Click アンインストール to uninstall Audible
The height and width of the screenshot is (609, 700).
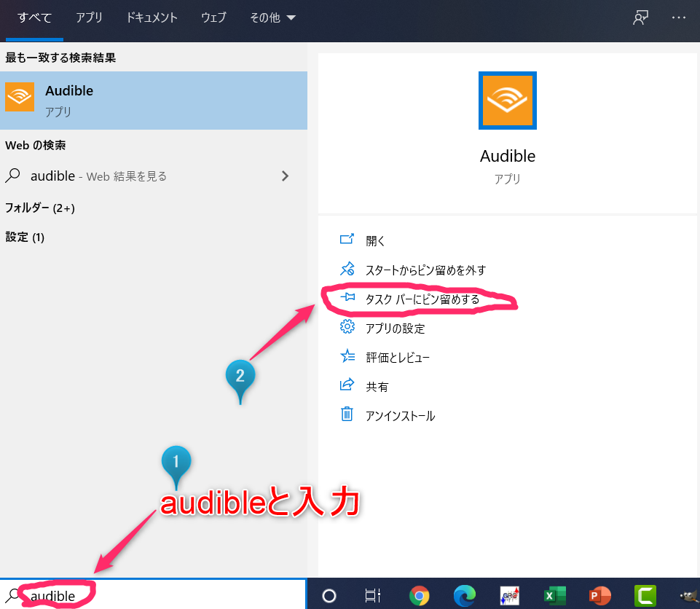(x=388, y=415)
